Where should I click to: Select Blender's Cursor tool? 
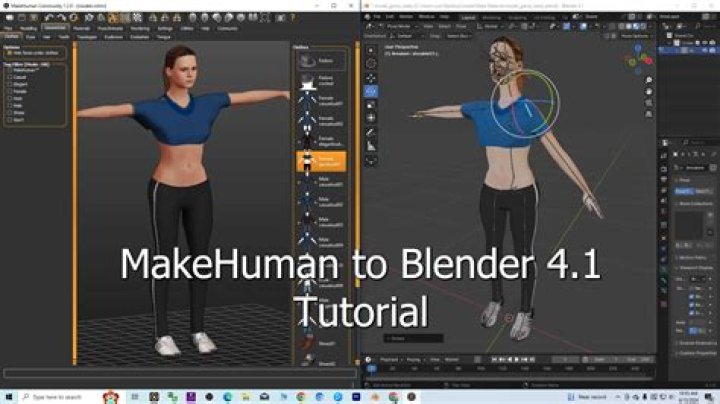[x=371, y=64]
